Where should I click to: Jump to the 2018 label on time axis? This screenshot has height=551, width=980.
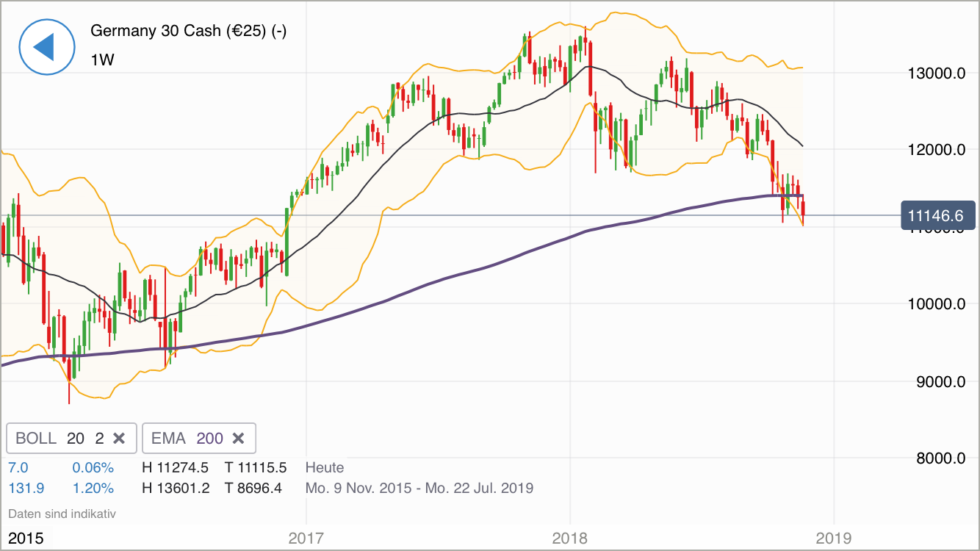[569, 538]
